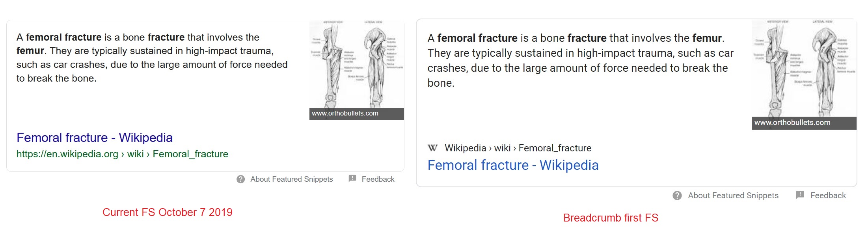Screen dimensions: 868x229
Task: Open the dark blue Femoral fracture - Wikipedia title
Action: point(95,138)
